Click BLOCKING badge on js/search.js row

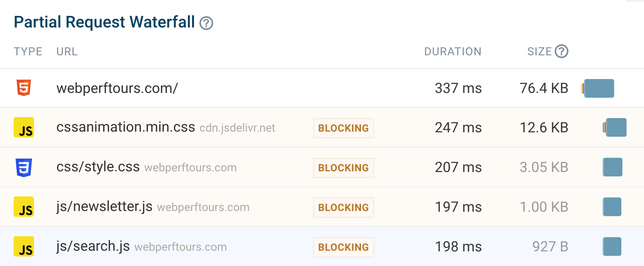[x=343, y=247]
